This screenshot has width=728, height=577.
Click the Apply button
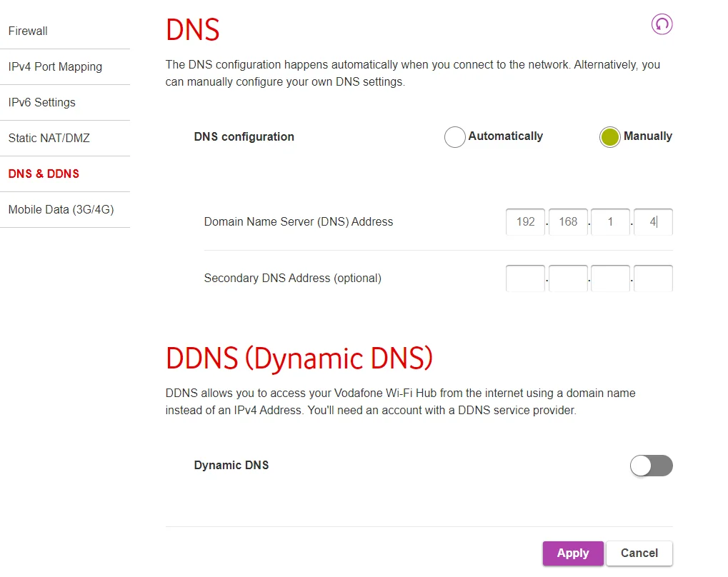point(573,553)
